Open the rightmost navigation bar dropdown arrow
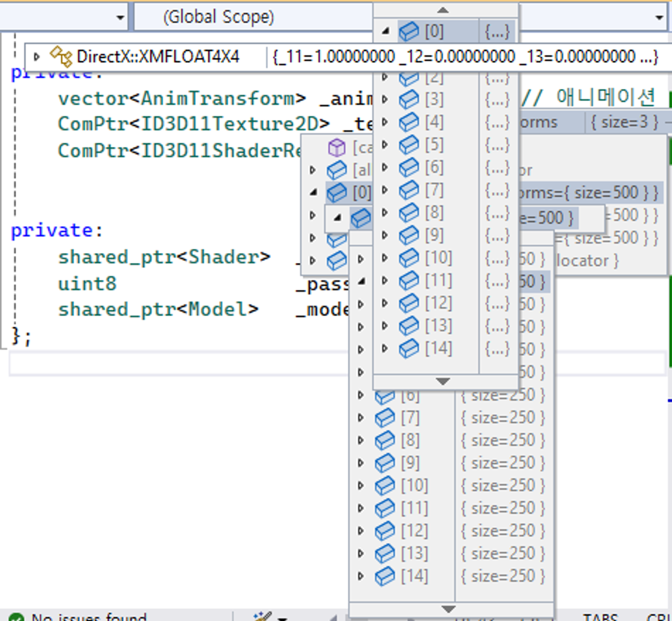Screen dimensions: 672x621 tap(659, 17)
